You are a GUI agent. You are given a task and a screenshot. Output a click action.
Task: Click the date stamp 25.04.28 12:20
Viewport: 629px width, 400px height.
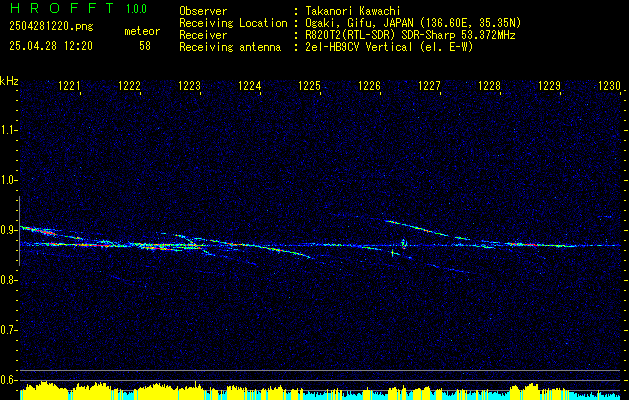(x=51, y=46)
